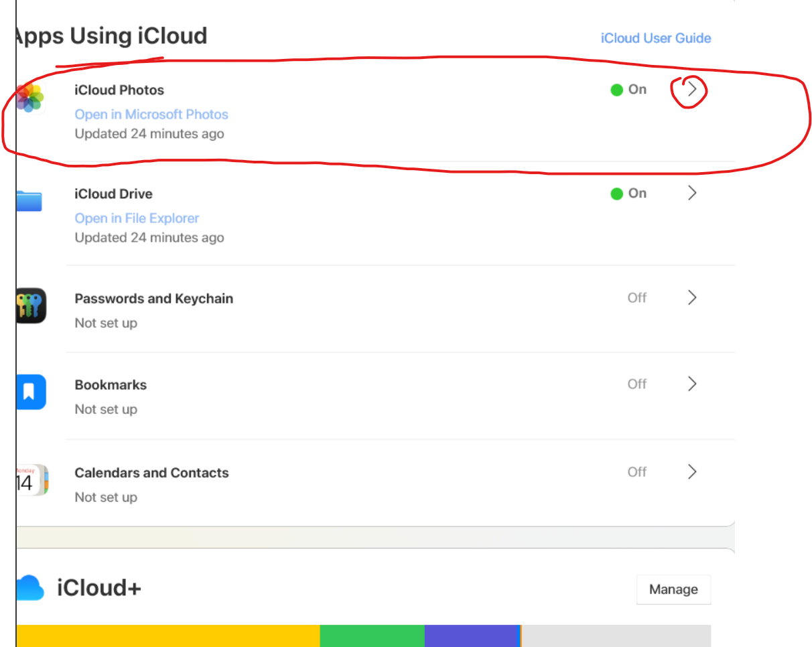Select the Bookmarks title text
812x647 pixels.
(111, 385)
